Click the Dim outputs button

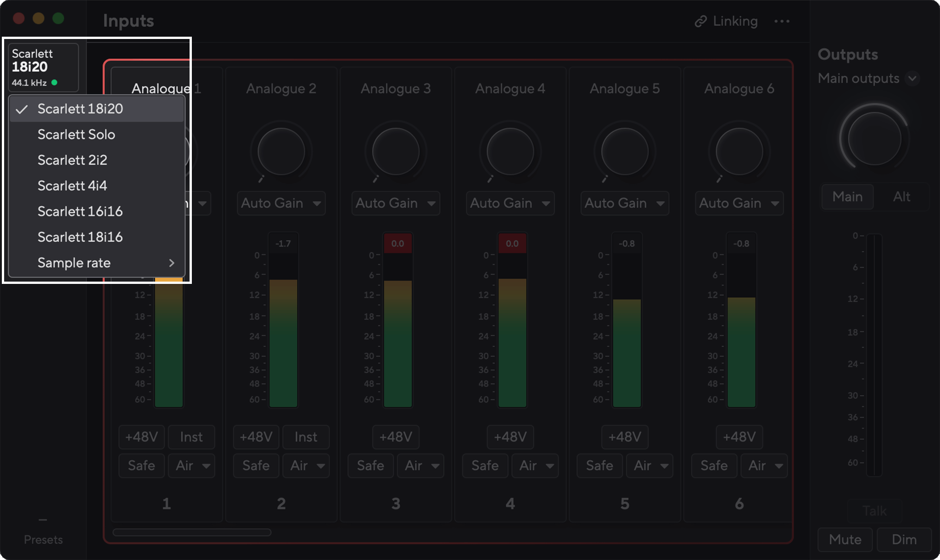coord(904,539)
